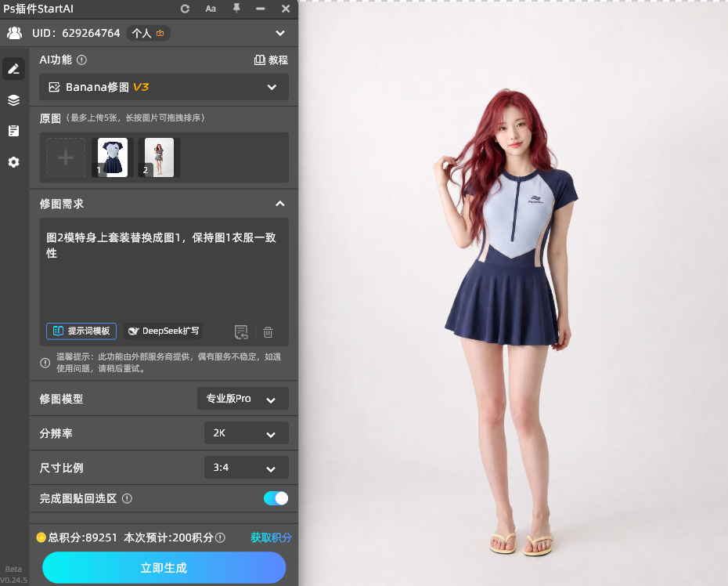The width and height of the screenshot is (728, 586).
Task: Open the Banana修图 V3 function dropdown
Action: tap(164, 87)
